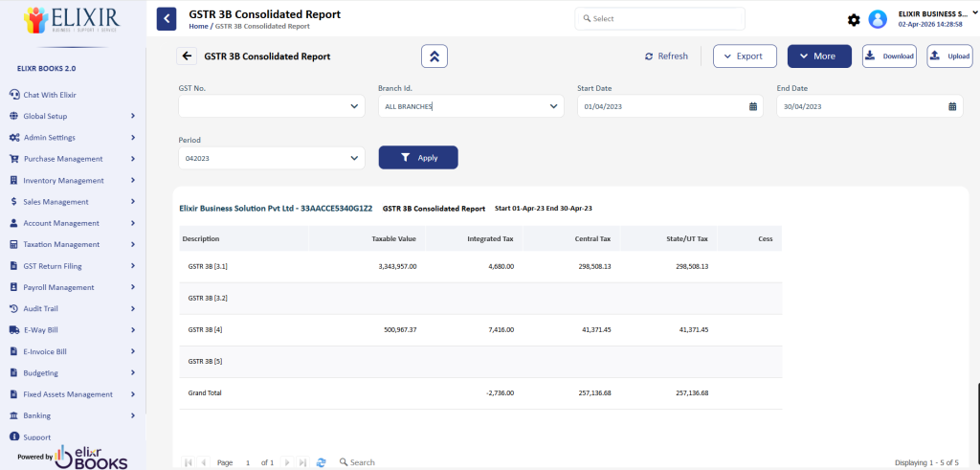Click the Description column header
This screenshot has width=980, height=470.
(x=244, y=238)
